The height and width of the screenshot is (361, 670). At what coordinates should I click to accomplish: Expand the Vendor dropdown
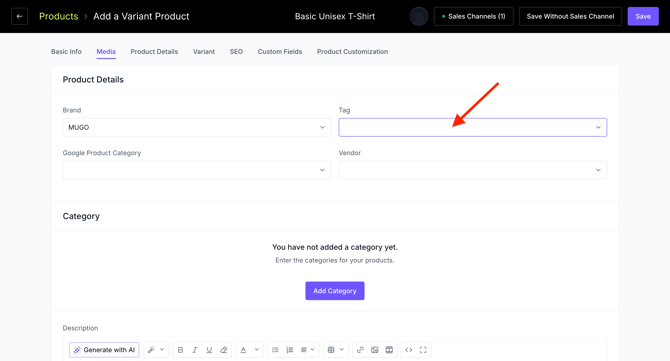(x=473, y=170)
